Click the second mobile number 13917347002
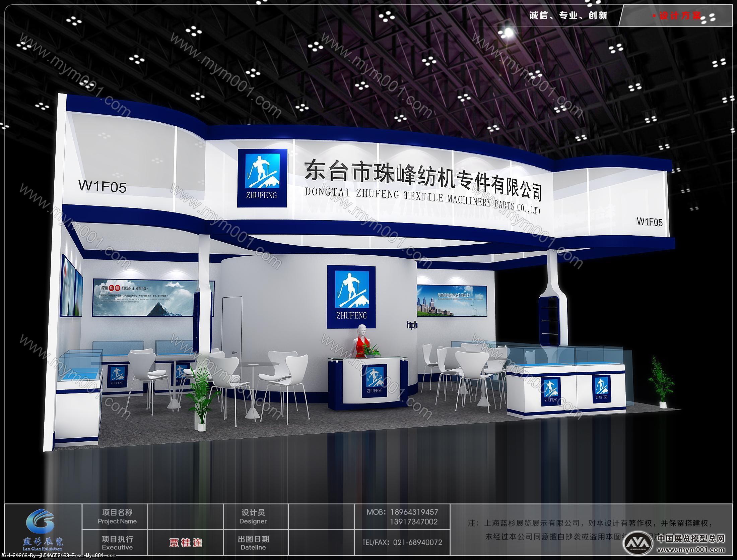 coord(413,522)
